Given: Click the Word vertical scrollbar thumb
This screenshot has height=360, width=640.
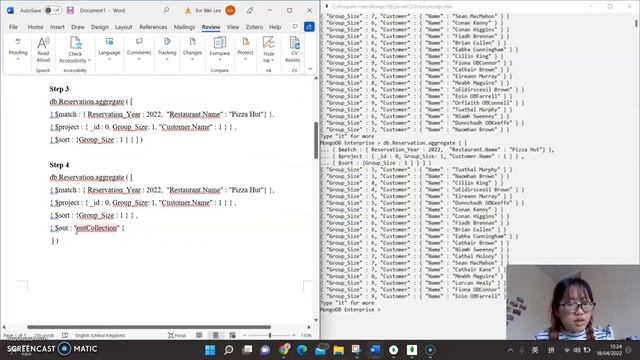Looking at the screenshot, I should pyautogui.click(x=316, y=140).
